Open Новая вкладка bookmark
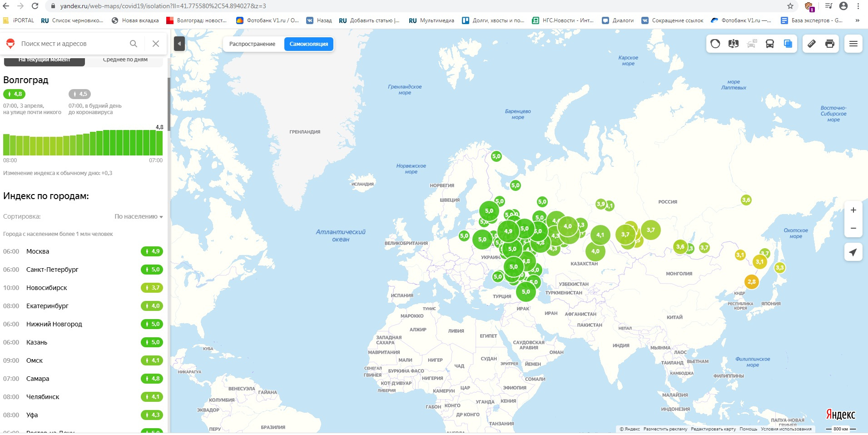 click(135, 20)
